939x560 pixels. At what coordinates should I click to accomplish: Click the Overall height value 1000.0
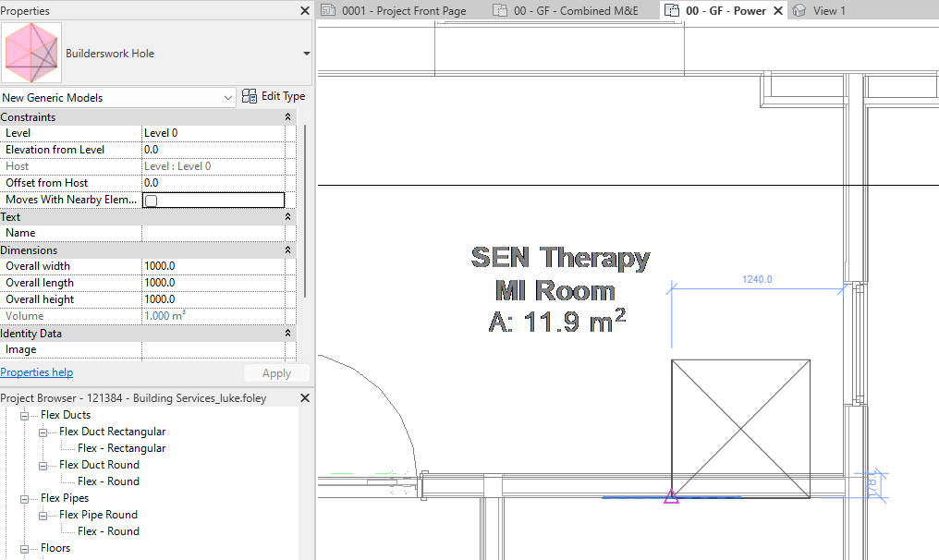[213, 299]
